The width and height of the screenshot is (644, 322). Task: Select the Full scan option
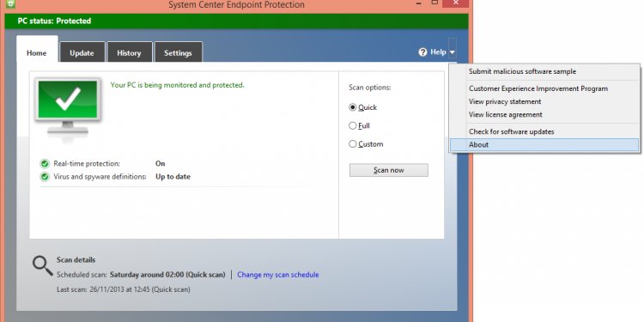click(x=352, y=125)
